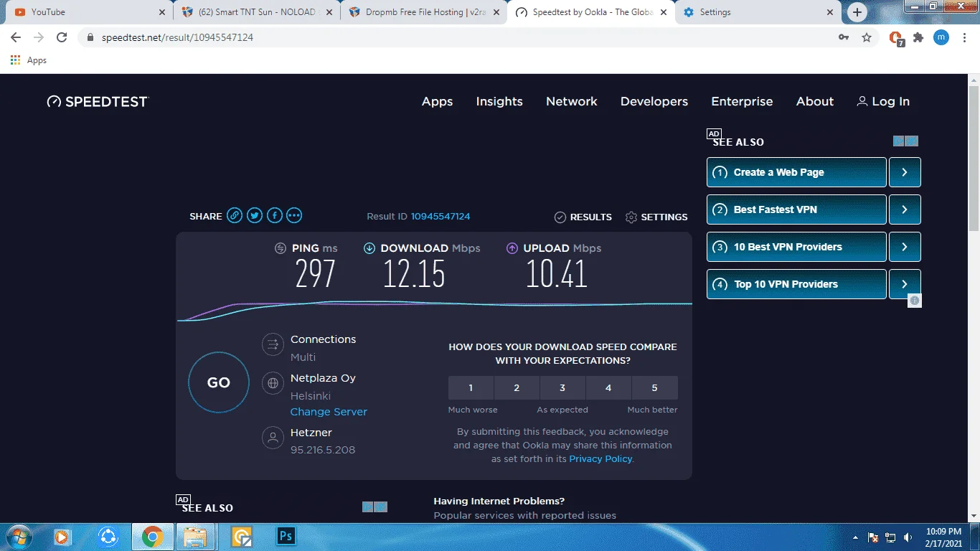
Task: Open a new browser tab
Action: pyautogui.click(x=857, y=12)
